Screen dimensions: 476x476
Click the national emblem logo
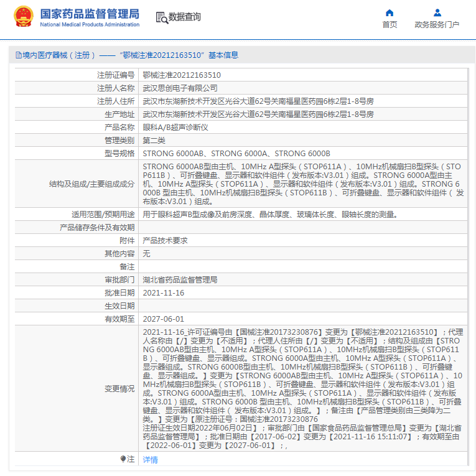click(x=24, y=17)
